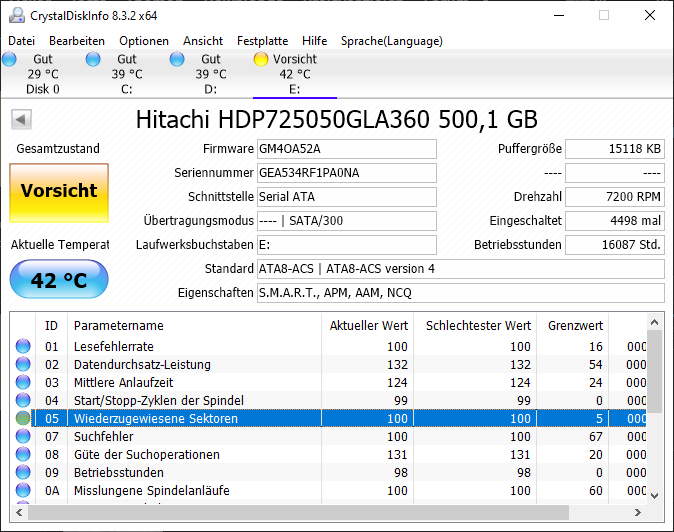674x532 pixels.
Task: Click the CrystalDiskInfo app icon in title bar
Action: 17,15
